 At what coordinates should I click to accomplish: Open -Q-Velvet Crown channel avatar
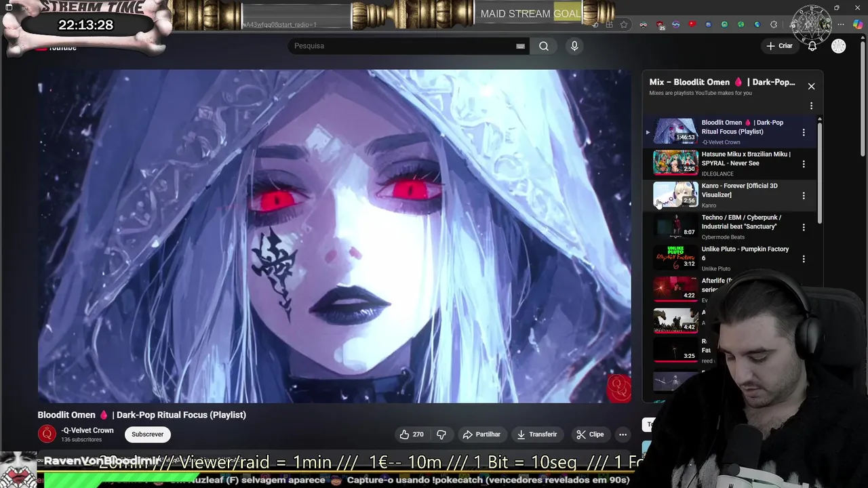click(x=47, y=434)
